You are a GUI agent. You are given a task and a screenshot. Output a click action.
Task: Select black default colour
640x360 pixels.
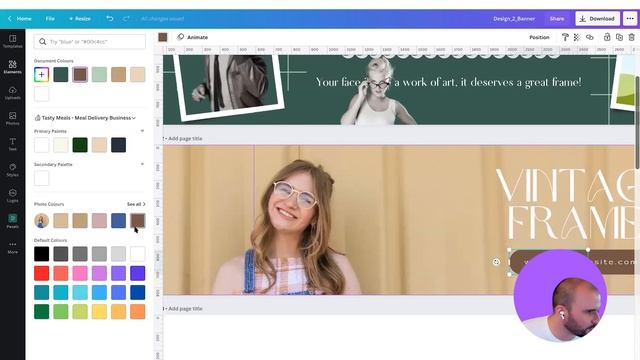point(41,254)
